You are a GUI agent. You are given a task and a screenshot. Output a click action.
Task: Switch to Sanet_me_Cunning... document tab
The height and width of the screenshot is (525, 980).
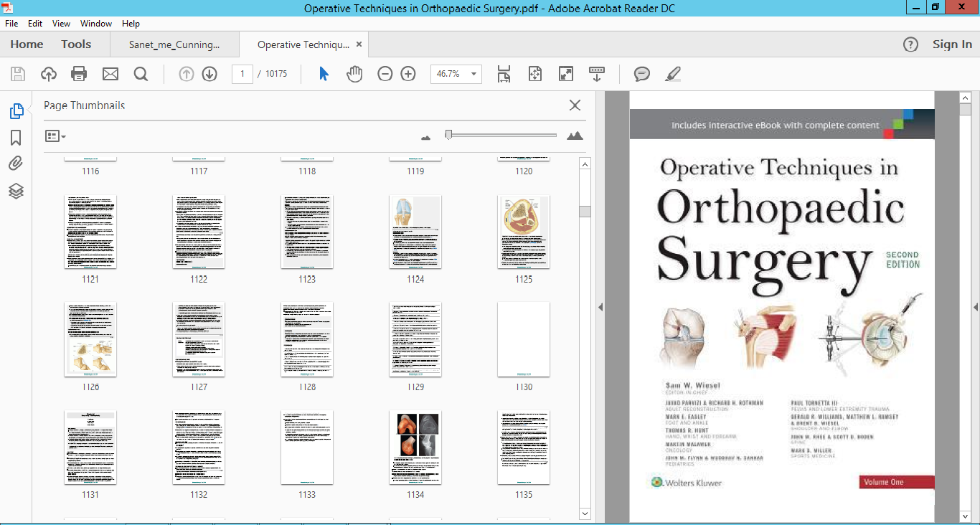tap(174, 44)
